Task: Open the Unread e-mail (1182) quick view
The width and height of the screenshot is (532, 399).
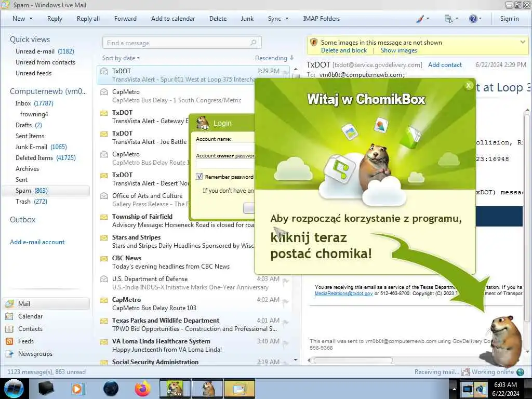Action: [45, 51]
